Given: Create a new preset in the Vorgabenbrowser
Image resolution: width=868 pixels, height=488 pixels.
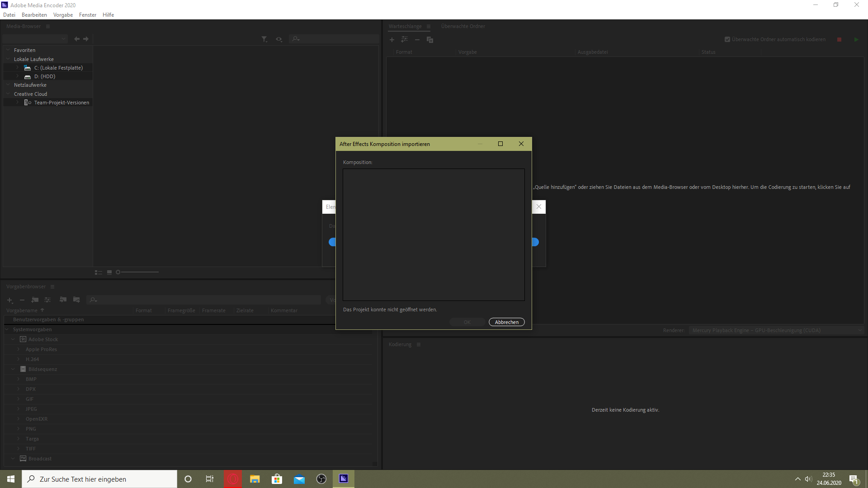Looking at the screenshot, I should [x=10, y=300].
